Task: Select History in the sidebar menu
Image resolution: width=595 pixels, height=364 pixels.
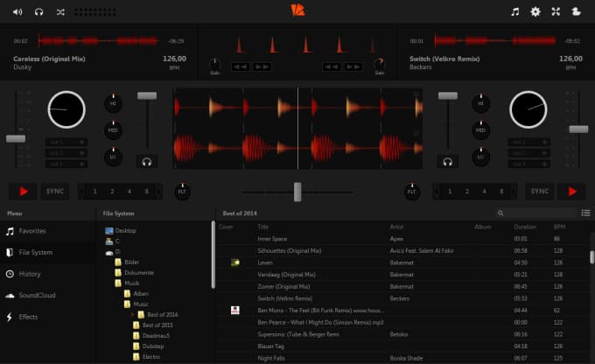Action: 31,274
